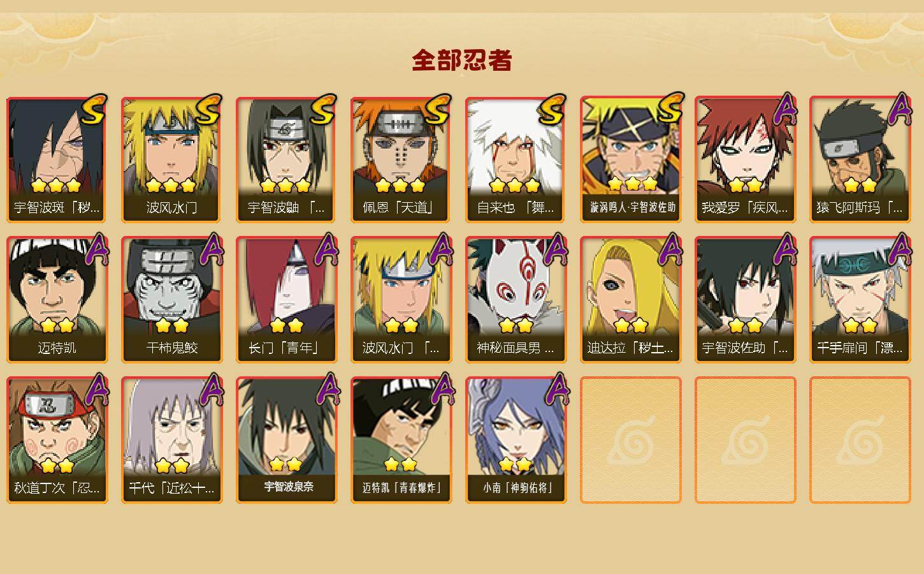Viewport: 924px width, 574px height.
Task: Click the S-rank badge on the 宇智波斑 card
Action: coord(94,110)
